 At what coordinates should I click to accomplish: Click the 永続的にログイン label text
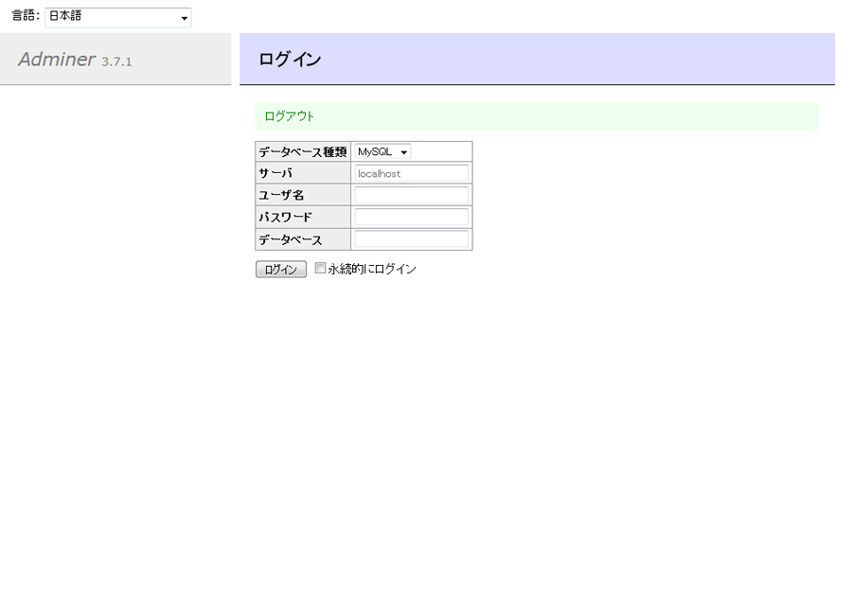[x=372, y=269]
